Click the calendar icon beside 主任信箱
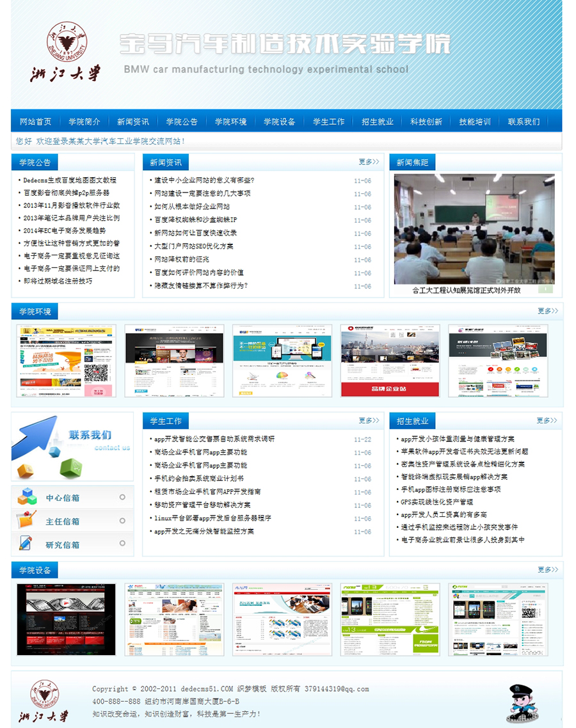The width and height of the screenshot is (576, 728). [26, 521]
